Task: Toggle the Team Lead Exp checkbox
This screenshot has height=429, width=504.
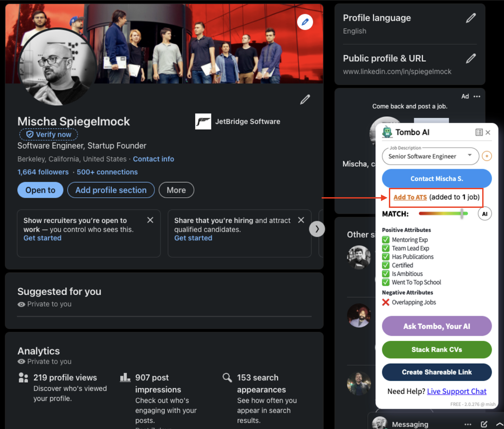Action: pyautogui.click(x=386, y=248)
